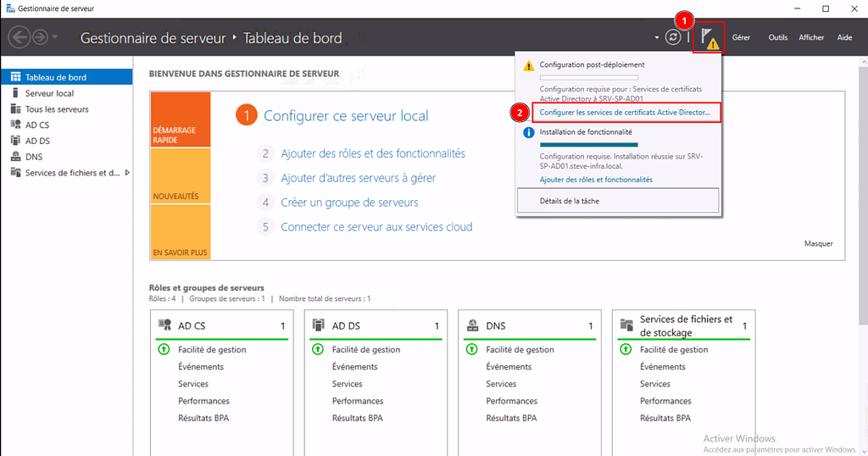Click the Détails de la tâche button
This screenshot has width=868, height=456.
tap(618, 201)
